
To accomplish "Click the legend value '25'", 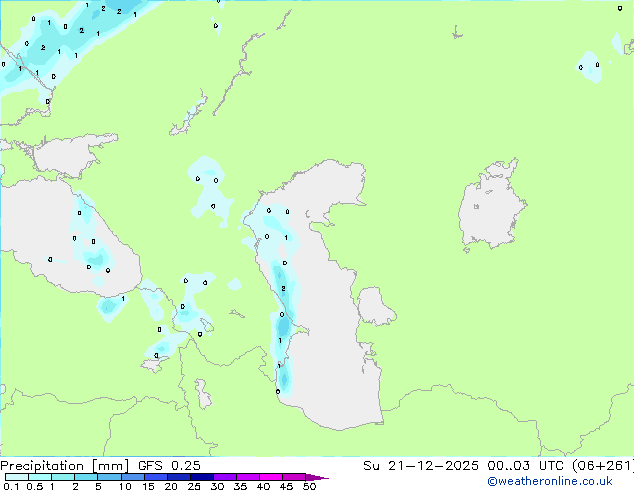I will (194, 486).
